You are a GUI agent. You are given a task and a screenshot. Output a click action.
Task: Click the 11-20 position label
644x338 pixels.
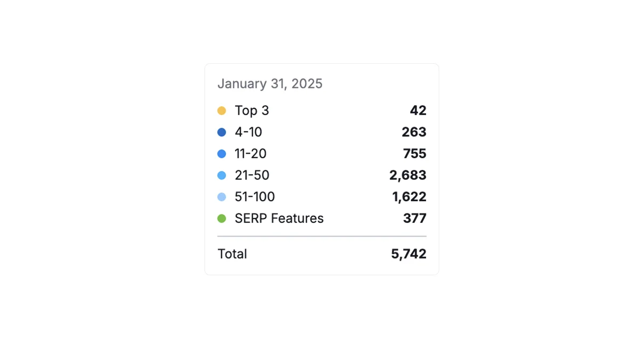[x=251, y=154]
